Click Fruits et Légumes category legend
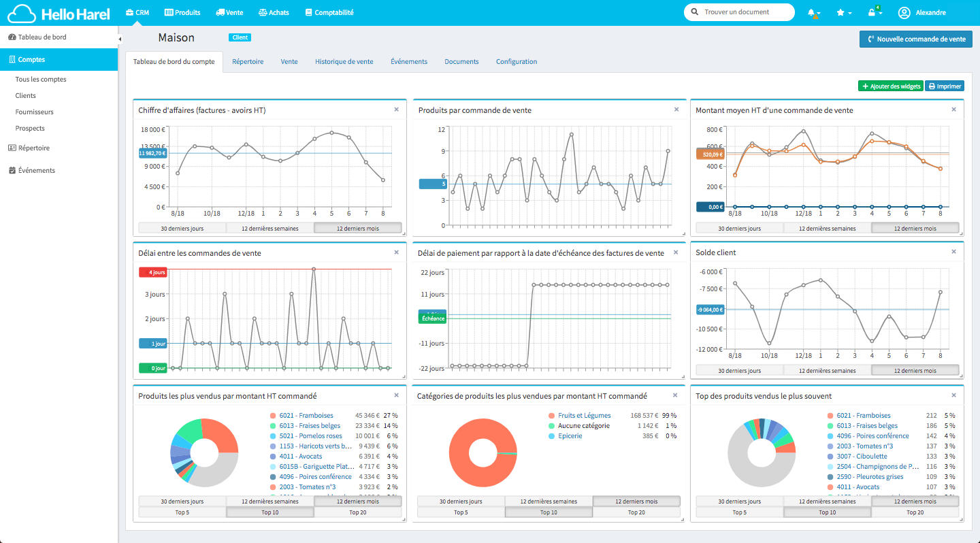Screen dimensions: 980x543 click(x=585, y=416)
